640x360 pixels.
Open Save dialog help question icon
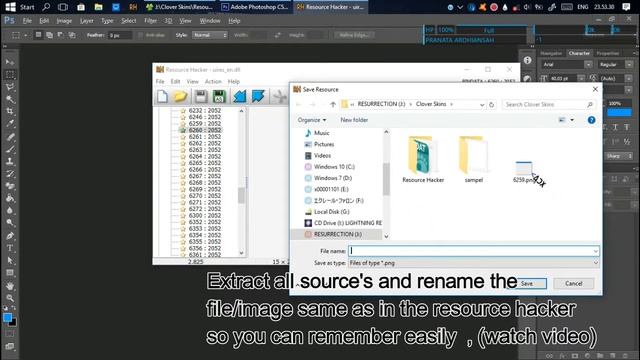591,120
